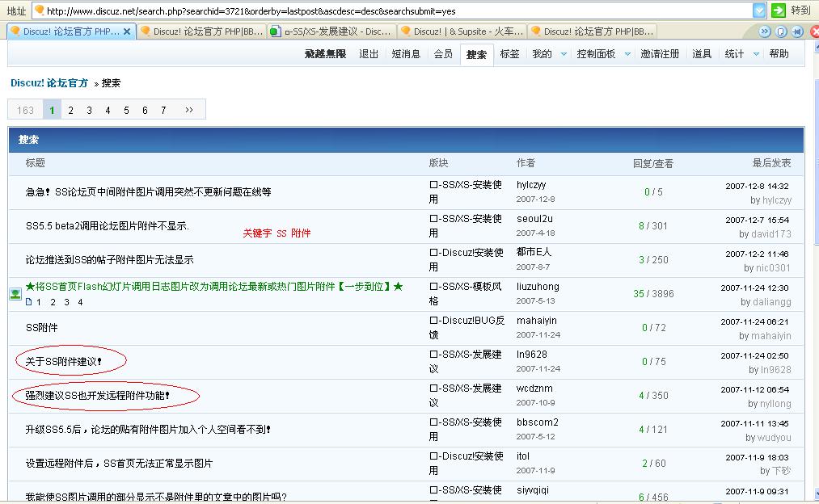Click the tab scroll forward icon
This screenshot has height=504, width=819.
765,31
